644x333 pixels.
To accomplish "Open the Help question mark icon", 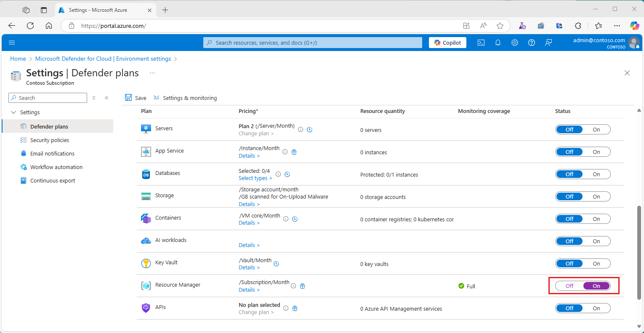I will tap(532, 43).
